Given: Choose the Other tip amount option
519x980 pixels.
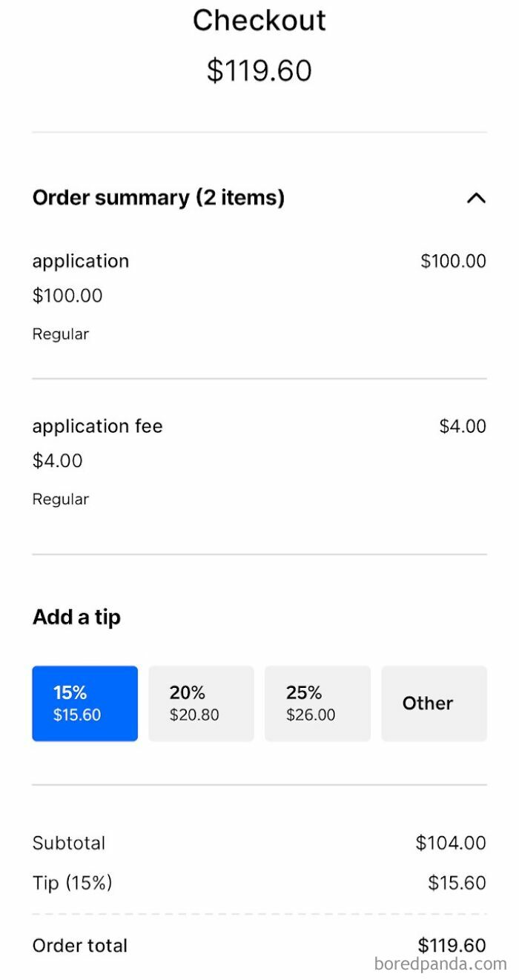Looking at the screenshot, I should pos(434,703).
